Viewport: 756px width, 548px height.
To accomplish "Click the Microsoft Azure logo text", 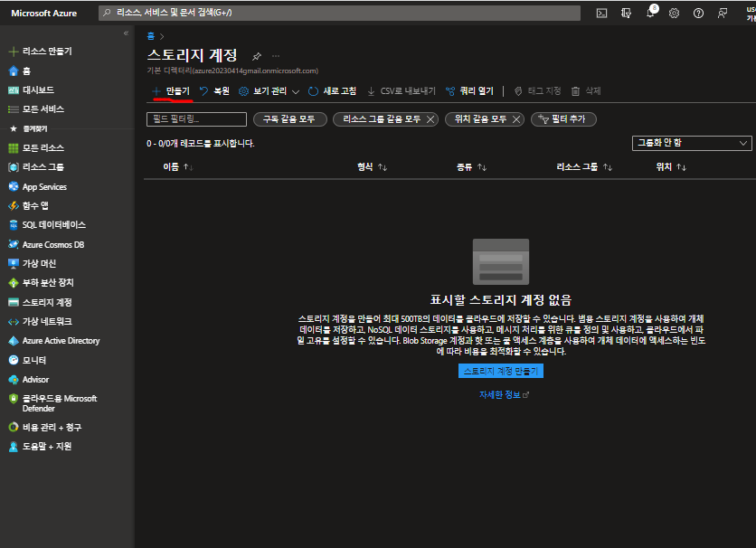I will tap(44, 14).
